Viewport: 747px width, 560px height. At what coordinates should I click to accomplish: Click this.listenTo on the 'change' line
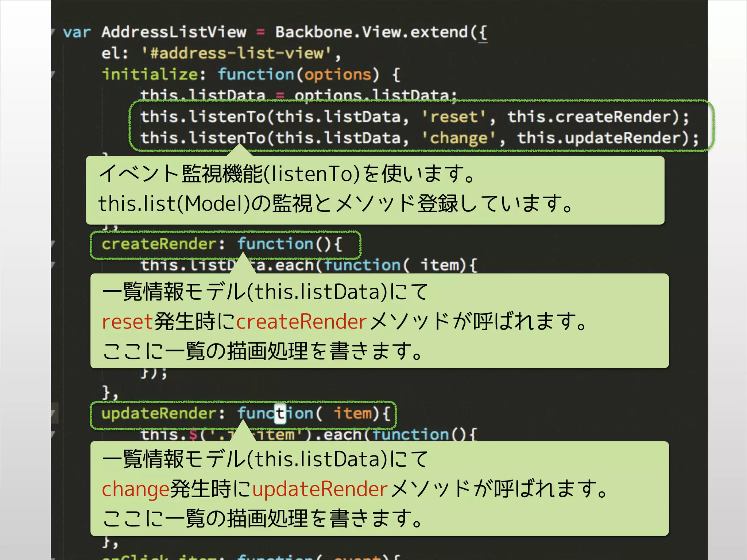pos(203,138)
